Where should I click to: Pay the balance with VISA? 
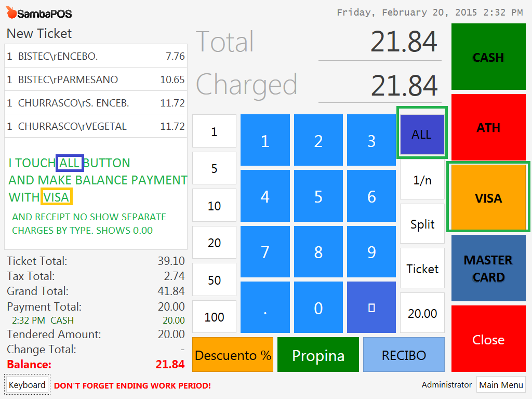488,197
